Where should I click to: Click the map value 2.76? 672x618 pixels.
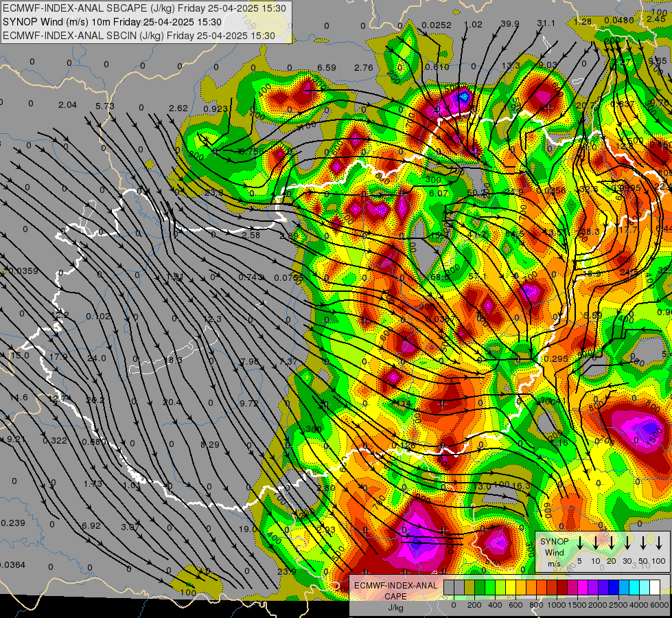click(x=363, y=68)
